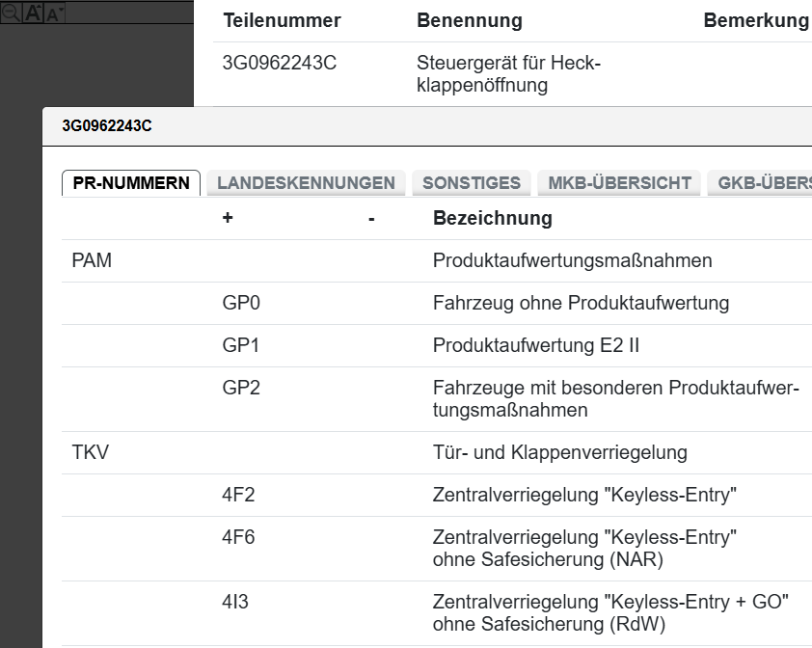This screenshot has height=648, width=812.
Task: Select the TKV family row
Action: [x=91, y=452]
